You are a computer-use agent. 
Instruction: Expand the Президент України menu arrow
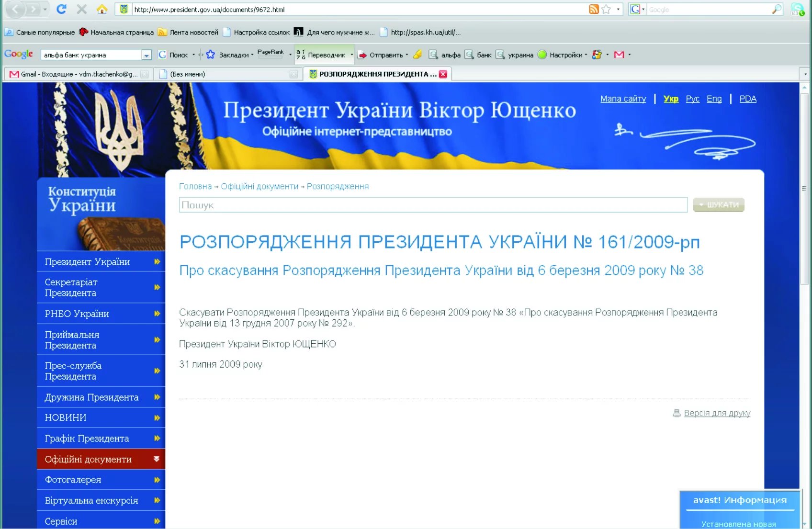157,261
